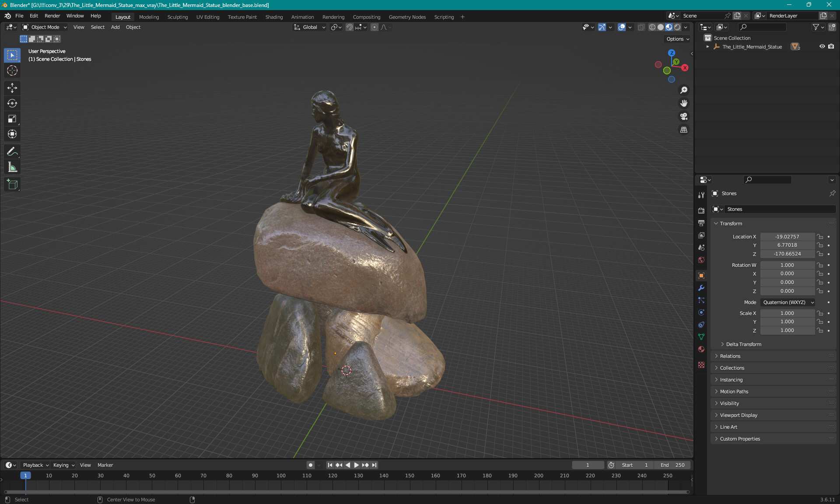
Task: Switch to wireframe viewport shading
Action: click(652, 27)
